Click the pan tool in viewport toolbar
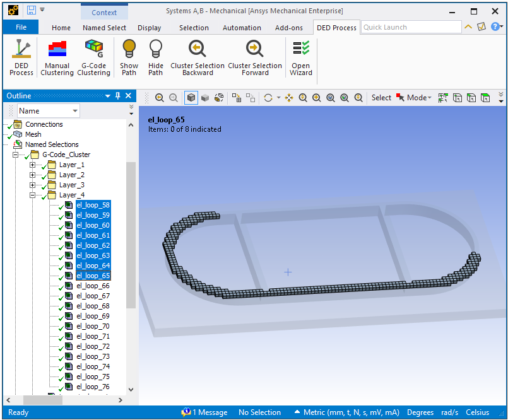The width and height of the screenshot is (508, 420). (289, 98)
